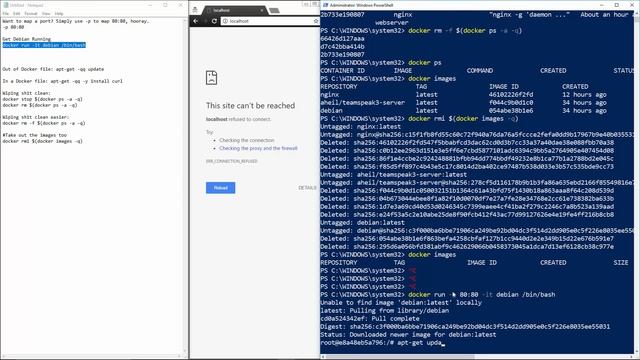Screen dimensions: 640x360
Task: Open Notepad's Edit menu
Action: (16, 13)
